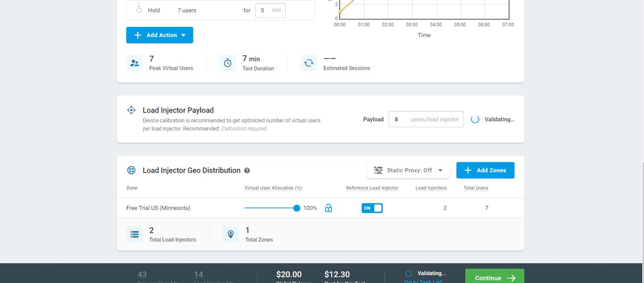Click the Free Trial US (Minnesota) zone row
The height and width of the screenshot is (283, 644).
click(158, 208)
